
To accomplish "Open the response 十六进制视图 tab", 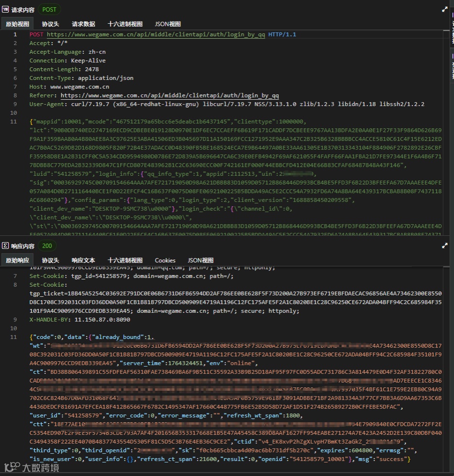I will 125,260.
